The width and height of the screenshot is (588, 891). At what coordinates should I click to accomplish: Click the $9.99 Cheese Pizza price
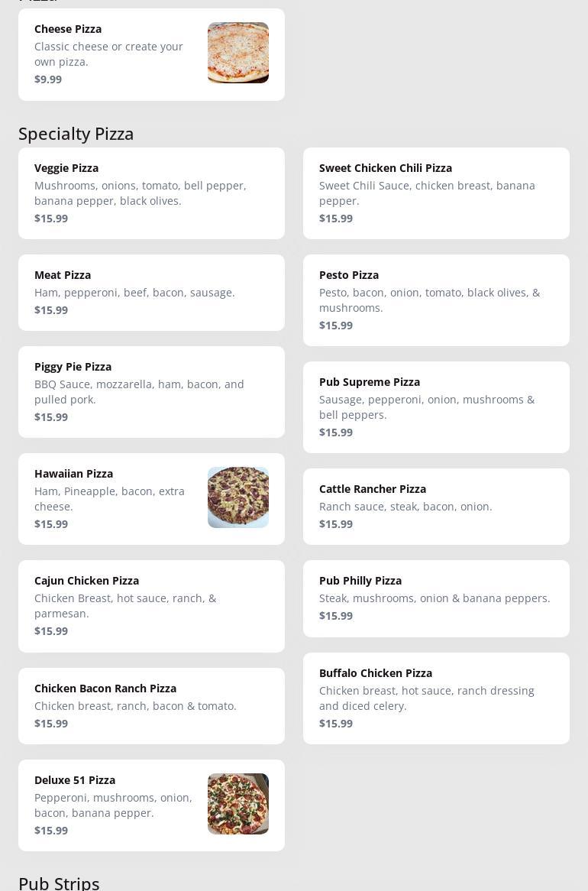(x=48, y=79)
